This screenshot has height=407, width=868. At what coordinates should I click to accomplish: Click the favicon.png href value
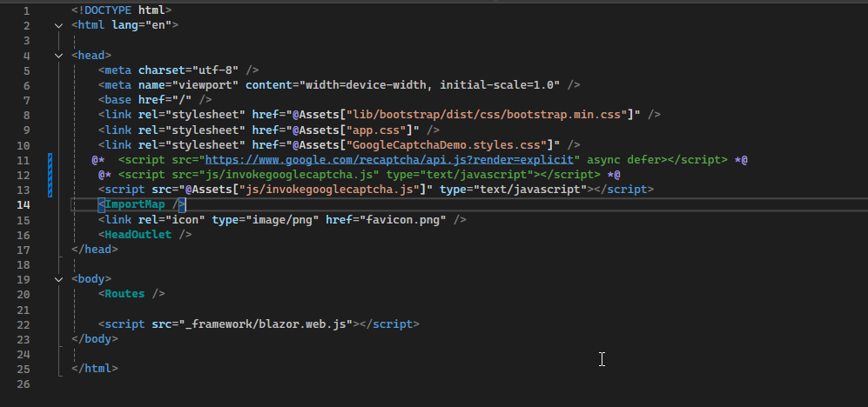tap(403, 219)
